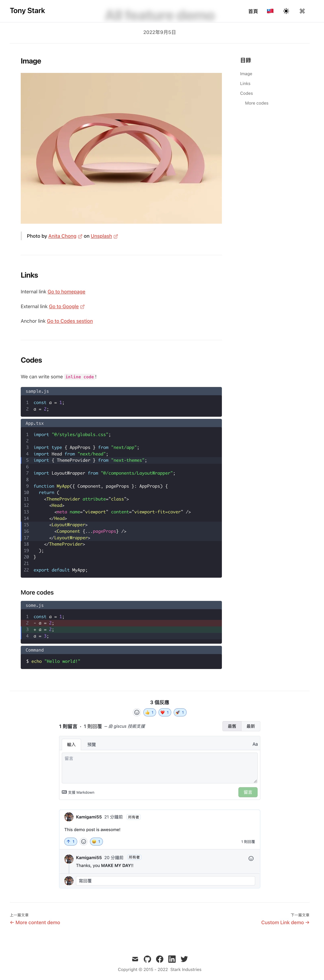324x980 pixels.
Task: Jump to Links in the 目錄
Action: [x=245, y=84]
